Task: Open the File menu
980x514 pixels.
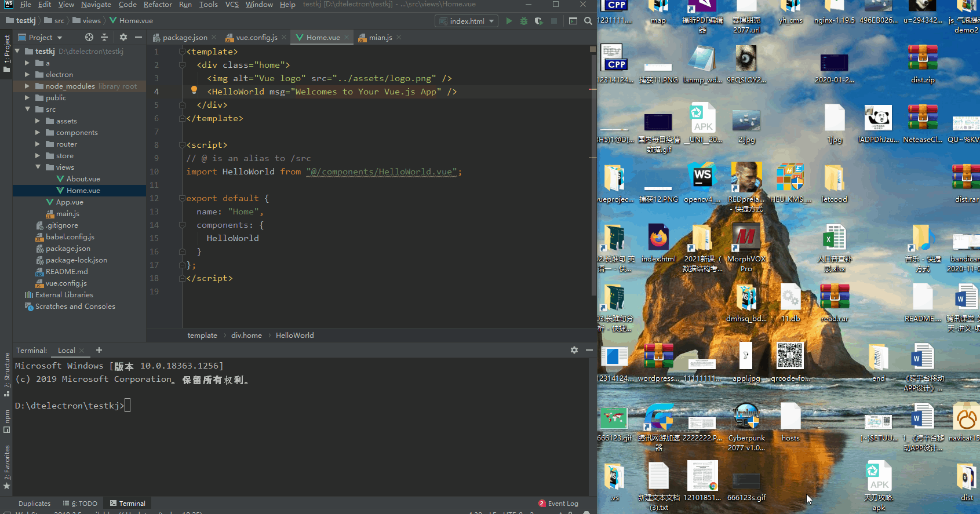Action: 25,5
